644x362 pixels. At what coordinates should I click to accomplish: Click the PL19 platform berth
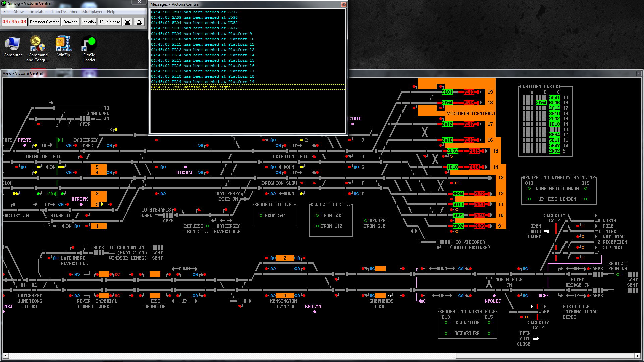[469, 92]
